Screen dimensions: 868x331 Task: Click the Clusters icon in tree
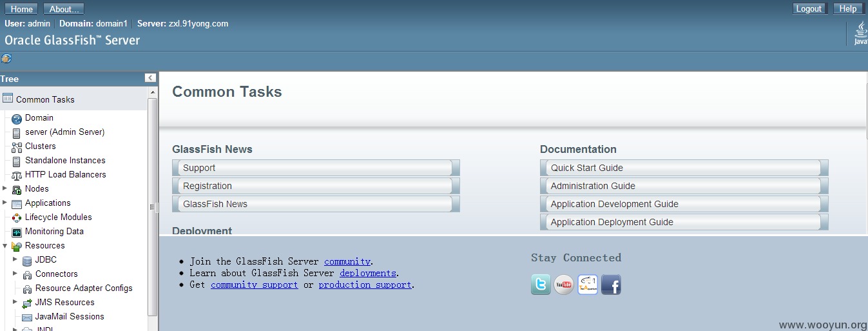point(17,147)
